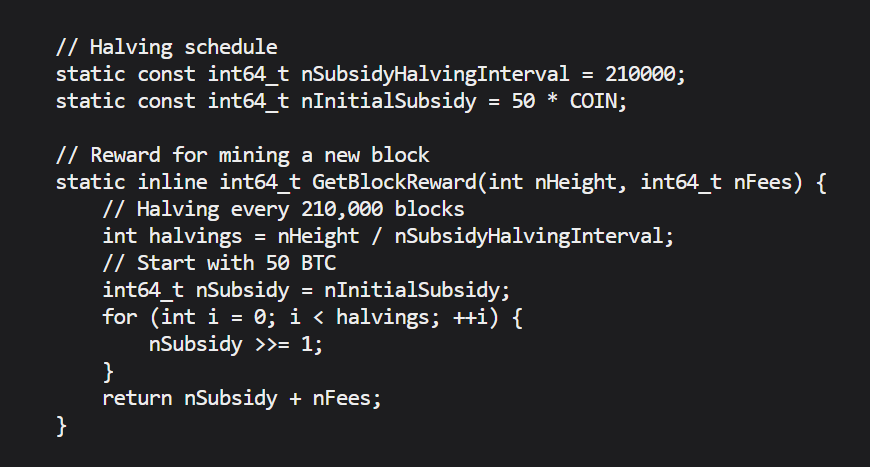Click the COIN identifier

pos(593,101)
